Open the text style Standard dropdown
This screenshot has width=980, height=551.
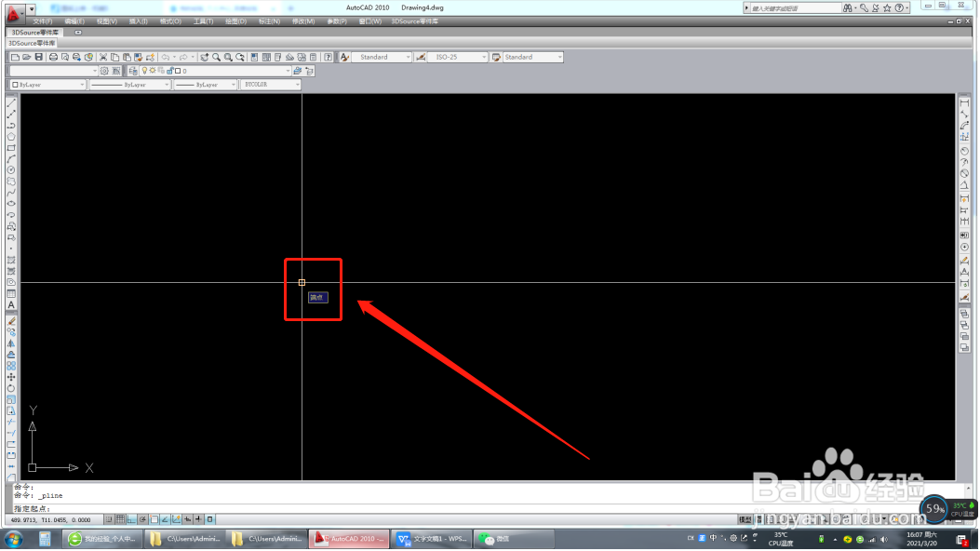pyautogui.click(x=382, y=57)
